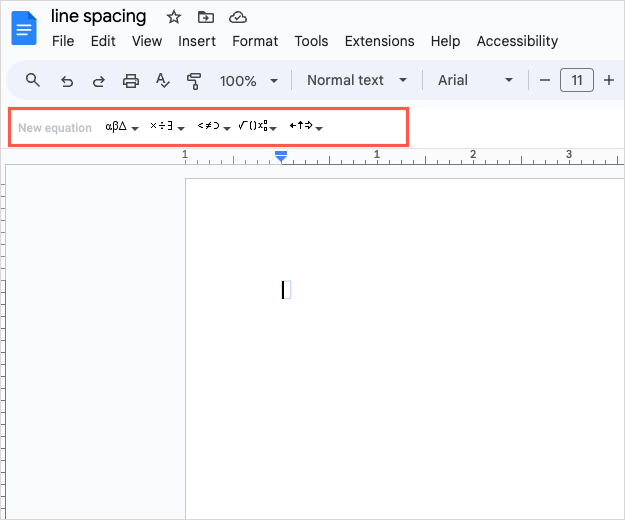
Task: Open the View menu
Action: click(x=147, y=41)
